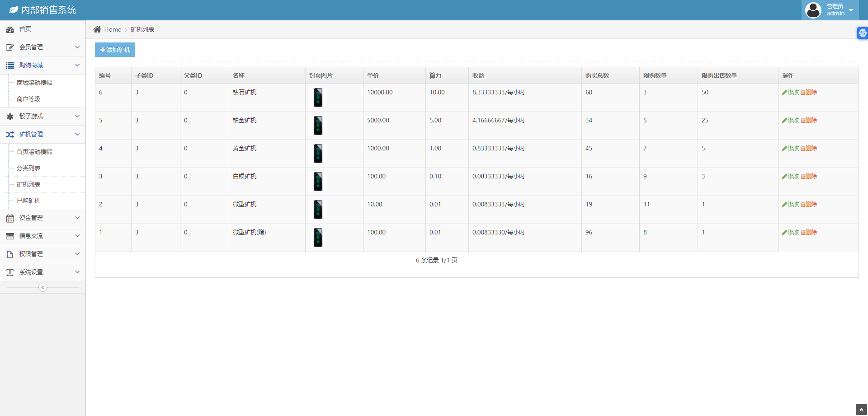This screenshot has width=868, height=416.
Task: Click the blue floating widget icon
Action: [862, 33]
